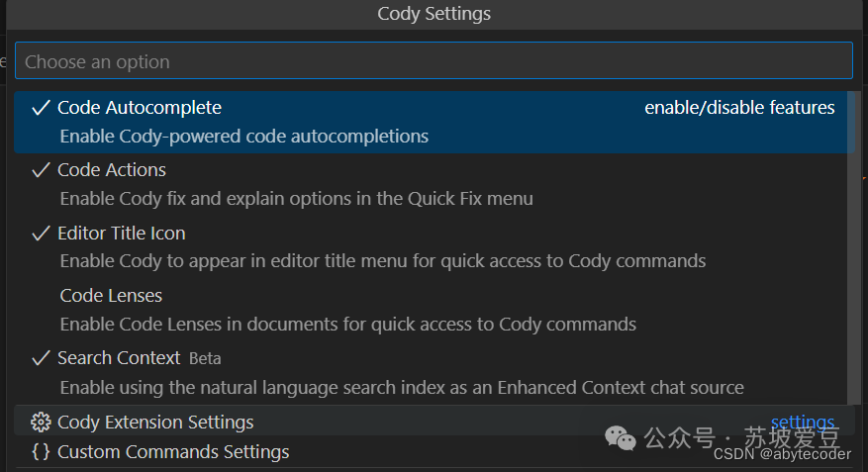
Task: Click the 'Enable Cody-powered code autocompletions' description
Action: 243,137
